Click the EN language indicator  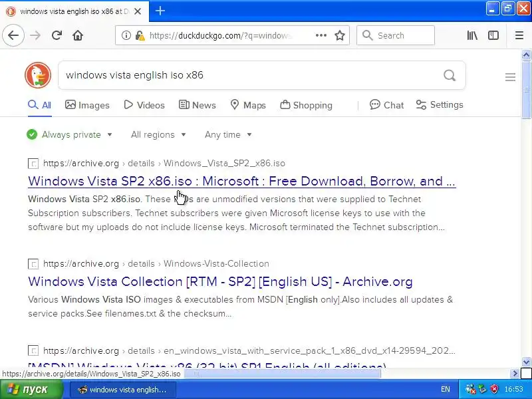pos(445,389)
